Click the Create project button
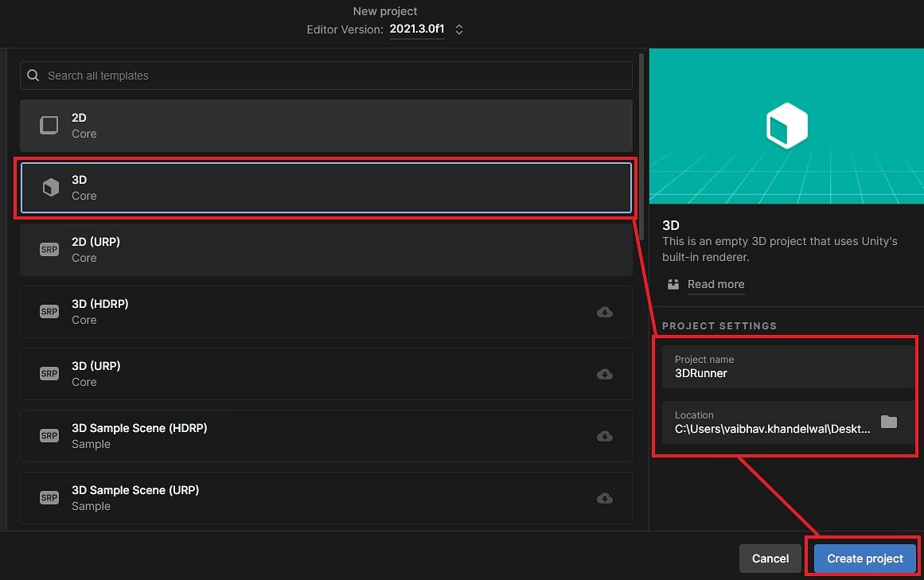This screenshot has width=924, height=580. click(x=864, y=559)
